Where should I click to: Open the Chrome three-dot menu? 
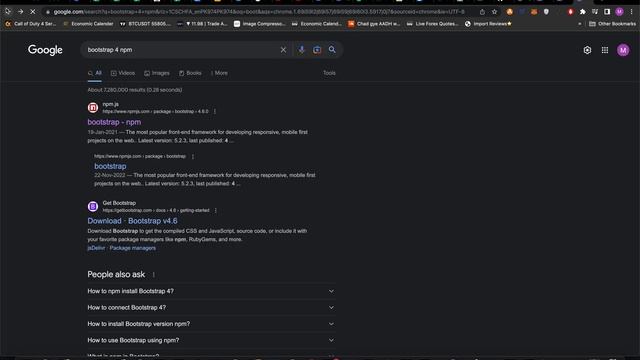coord(631,12)
